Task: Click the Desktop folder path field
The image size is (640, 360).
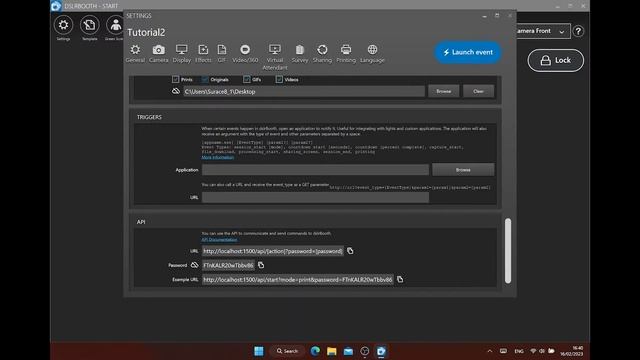Action: [x=304, y=91]
